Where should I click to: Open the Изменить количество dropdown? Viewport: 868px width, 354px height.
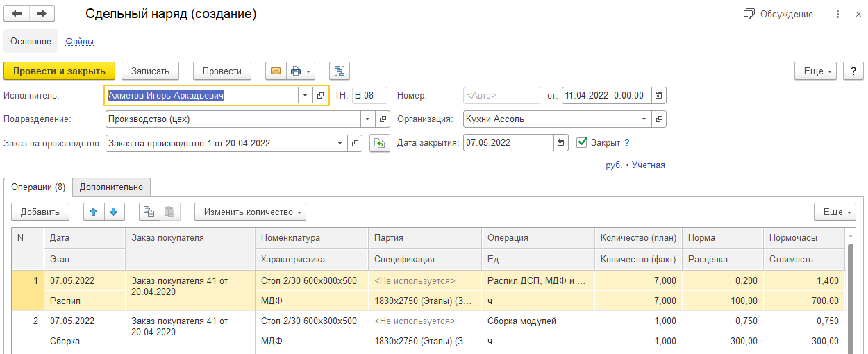point(250,212)
